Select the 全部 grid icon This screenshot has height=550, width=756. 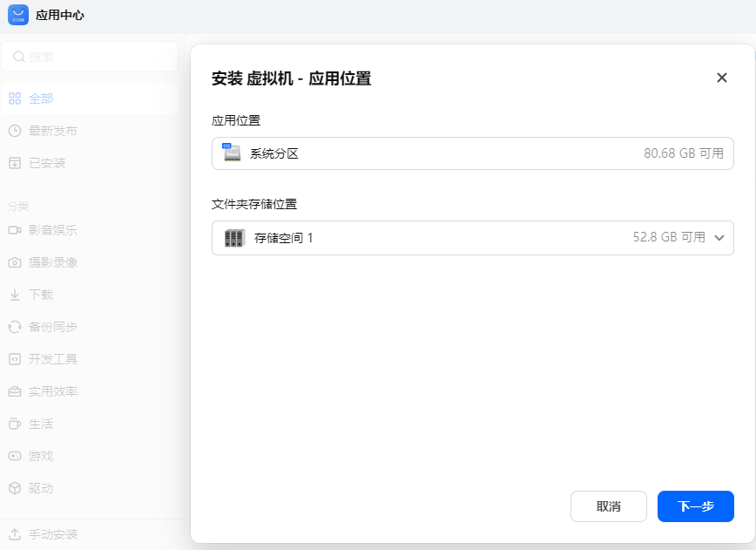click(15, 98)
